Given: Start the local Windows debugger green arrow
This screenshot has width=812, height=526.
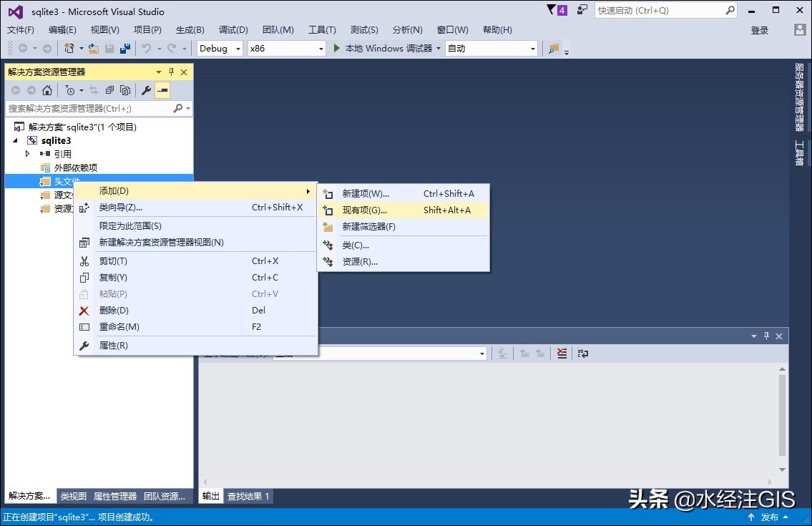Looking at the screenshot, I should coord(337,48).
